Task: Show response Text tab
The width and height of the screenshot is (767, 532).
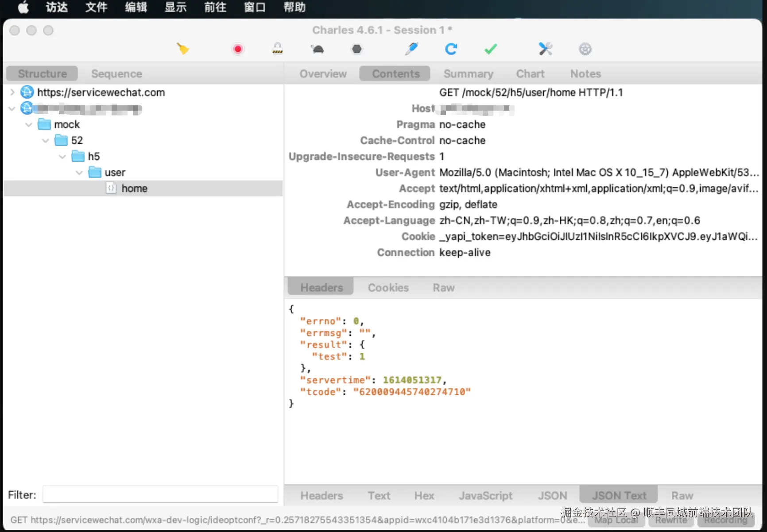Action: tap(379, 495)
